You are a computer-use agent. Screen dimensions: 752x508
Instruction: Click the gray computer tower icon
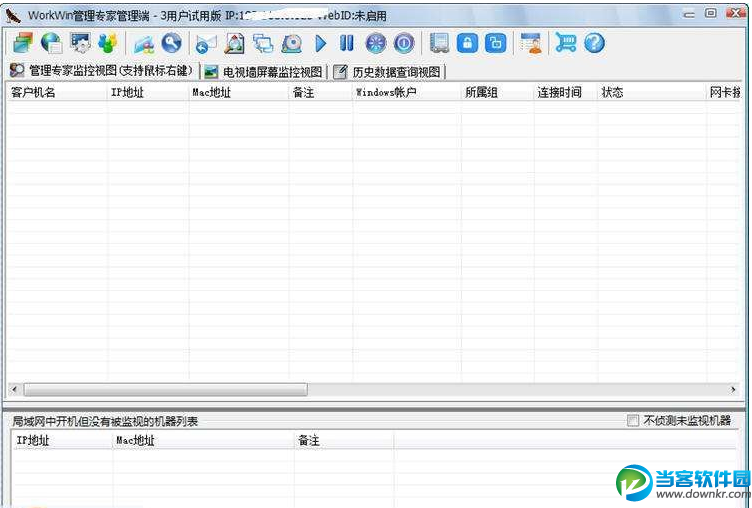point(439,43)
